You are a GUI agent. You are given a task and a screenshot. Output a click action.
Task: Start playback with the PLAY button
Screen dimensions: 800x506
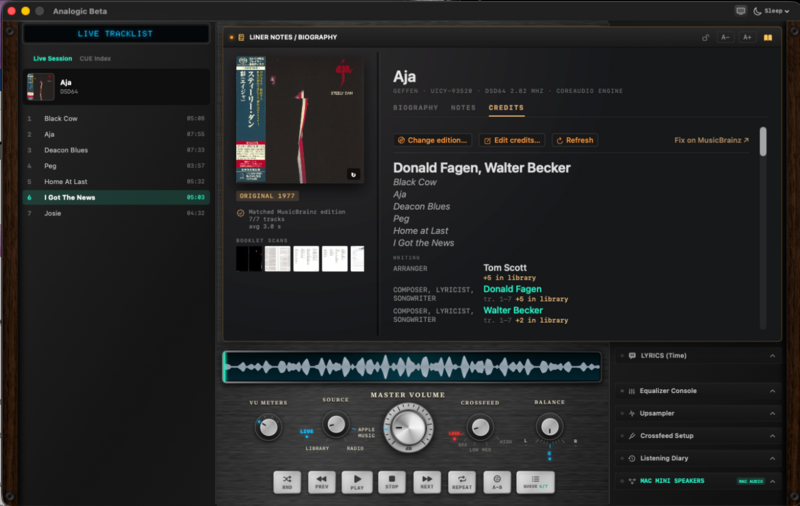tap(357, 482)
